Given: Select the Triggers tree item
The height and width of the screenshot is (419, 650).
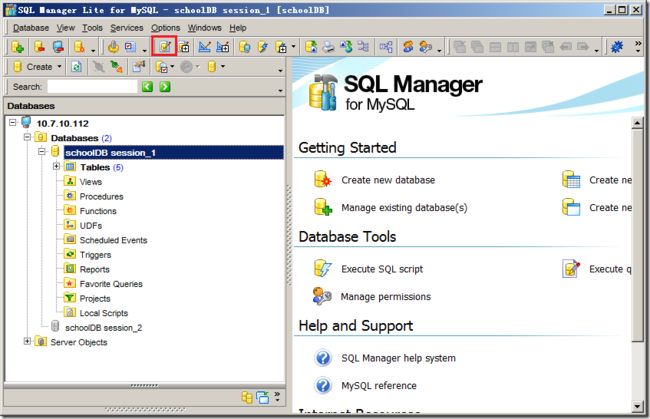Looking at the screenshot, I should click(95, 254).
